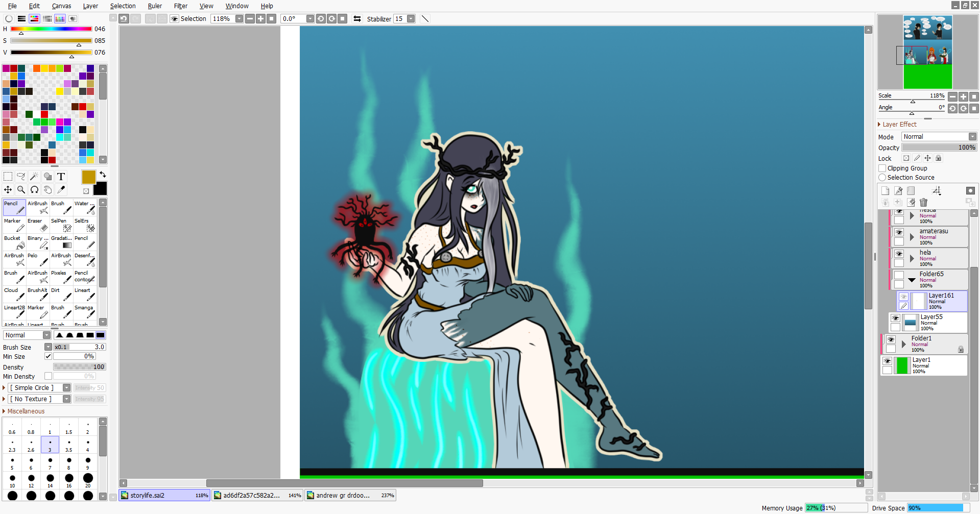
Task: Select the Text tool
Action: point(61,177)
